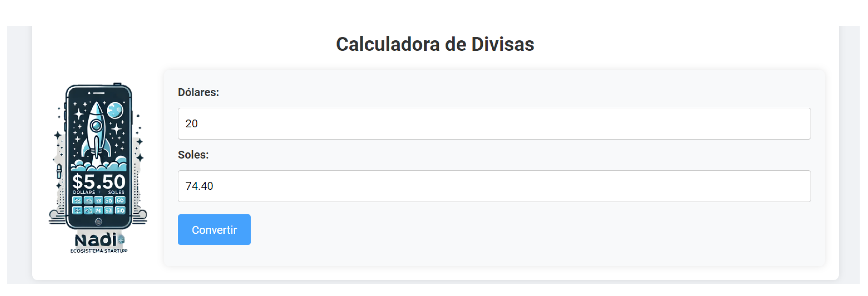This screenshot has width=868, height=296.
Task: Focus the Dólares input field
Action: point(494,124)
